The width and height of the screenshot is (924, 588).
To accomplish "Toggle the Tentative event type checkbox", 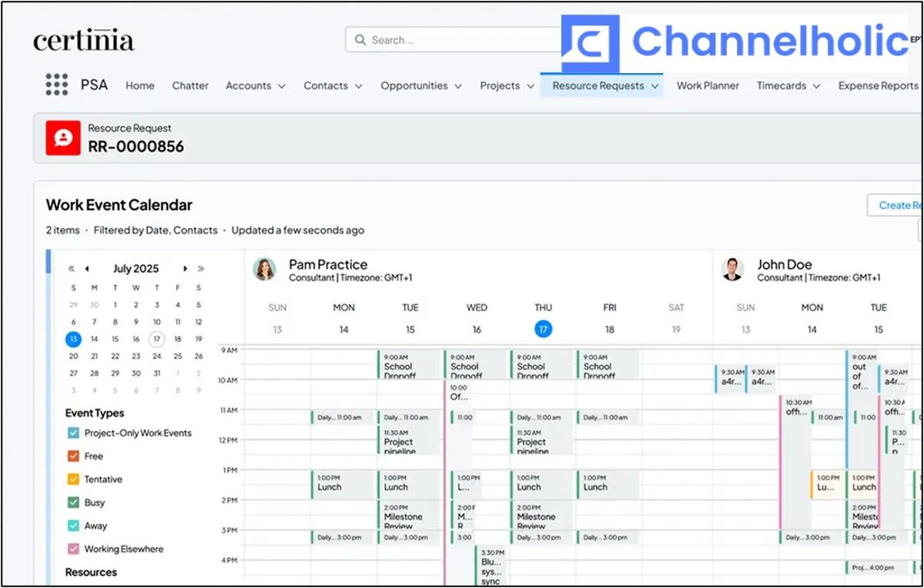I will [73, 479].
